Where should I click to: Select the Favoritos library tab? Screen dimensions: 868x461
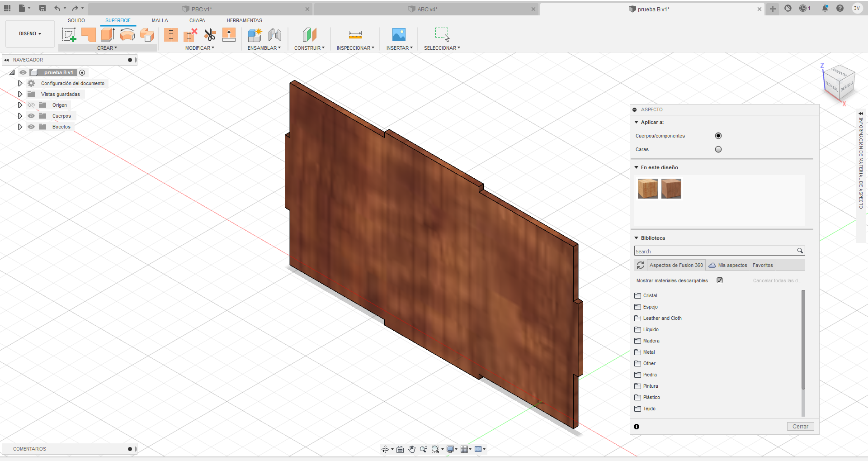[x=763, y=265]
